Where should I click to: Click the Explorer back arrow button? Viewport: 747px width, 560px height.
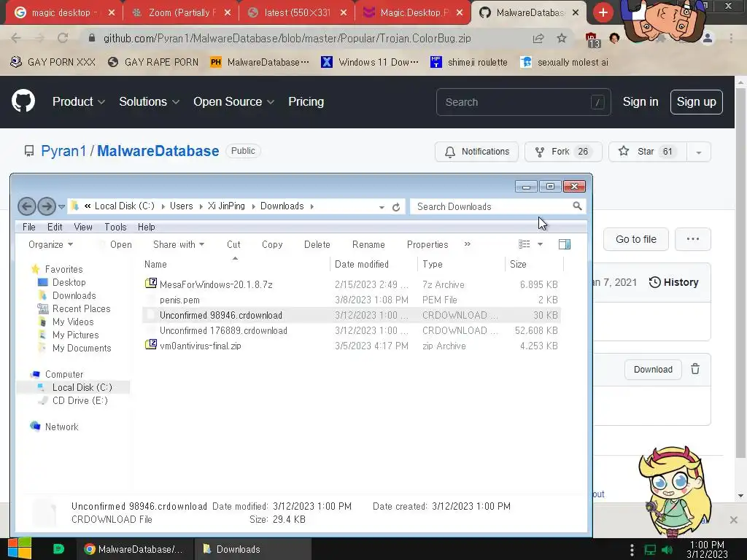27,206
